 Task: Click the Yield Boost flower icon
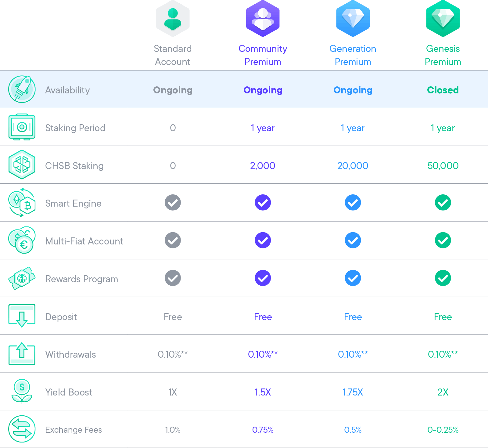22,392
